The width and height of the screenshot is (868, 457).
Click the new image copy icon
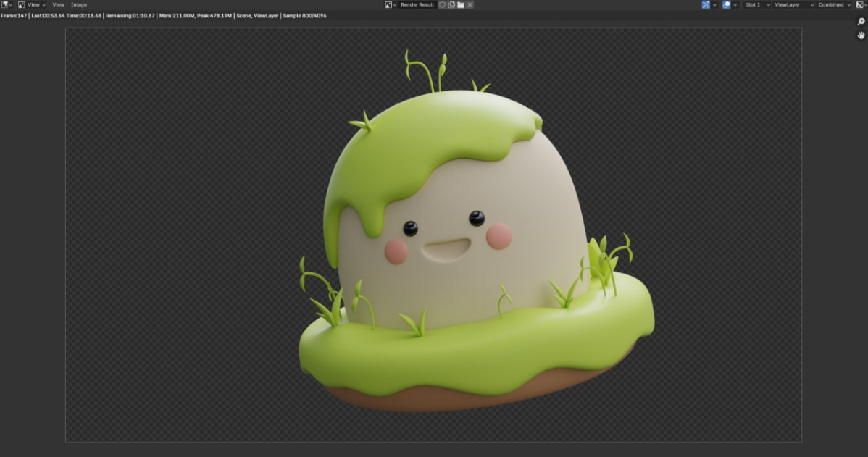(x=451, y=4)
